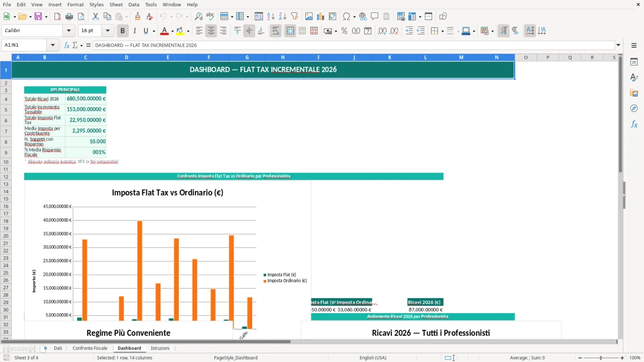Add a decimal place
Viewport: 644px width, 362px height.
(x=383, y=31)
